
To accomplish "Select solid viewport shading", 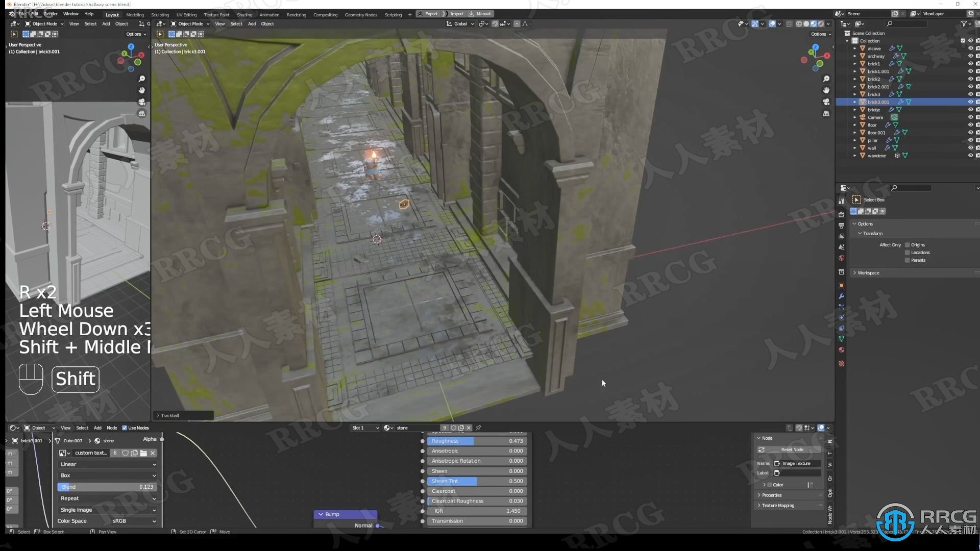I will 806,24.
